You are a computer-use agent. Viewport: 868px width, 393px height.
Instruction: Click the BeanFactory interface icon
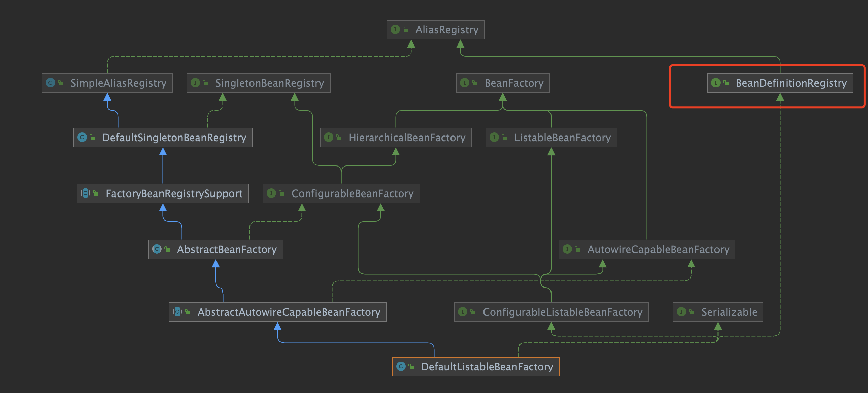[465, 83]
